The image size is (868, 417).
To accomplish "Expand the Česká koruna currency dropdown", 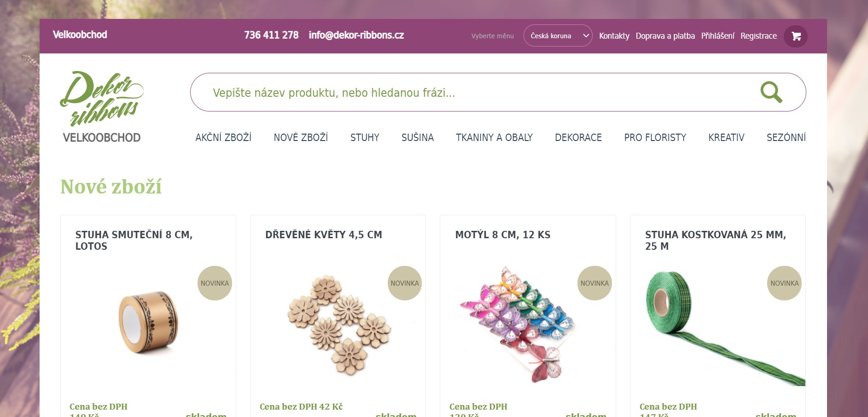I will [558, 35].
